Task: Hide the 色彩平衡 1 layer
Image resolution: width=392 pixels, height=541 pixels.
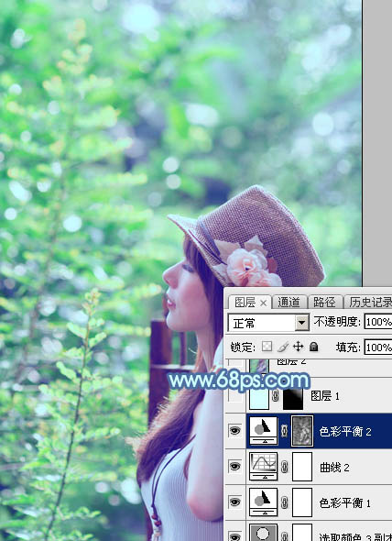Action: 234,502
